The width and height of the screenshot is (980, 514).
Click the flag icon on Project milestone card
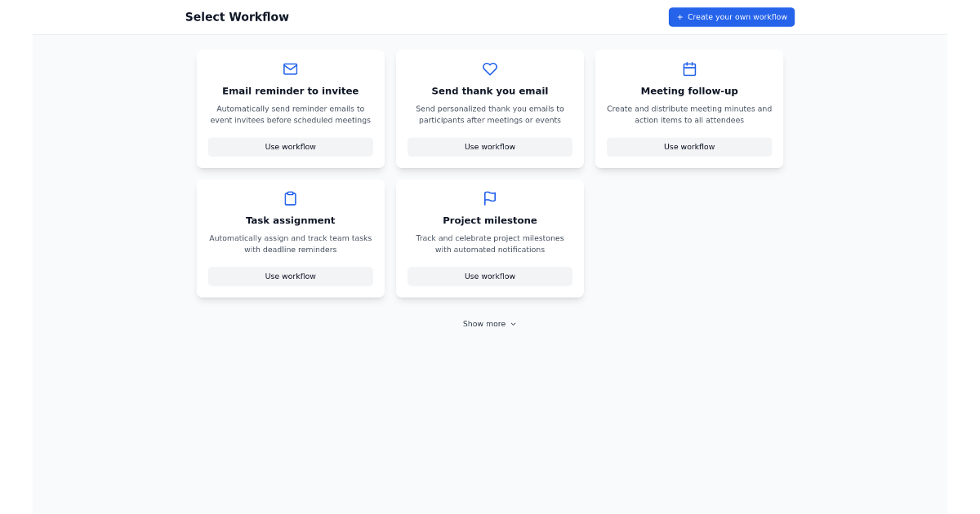point(489,198)
